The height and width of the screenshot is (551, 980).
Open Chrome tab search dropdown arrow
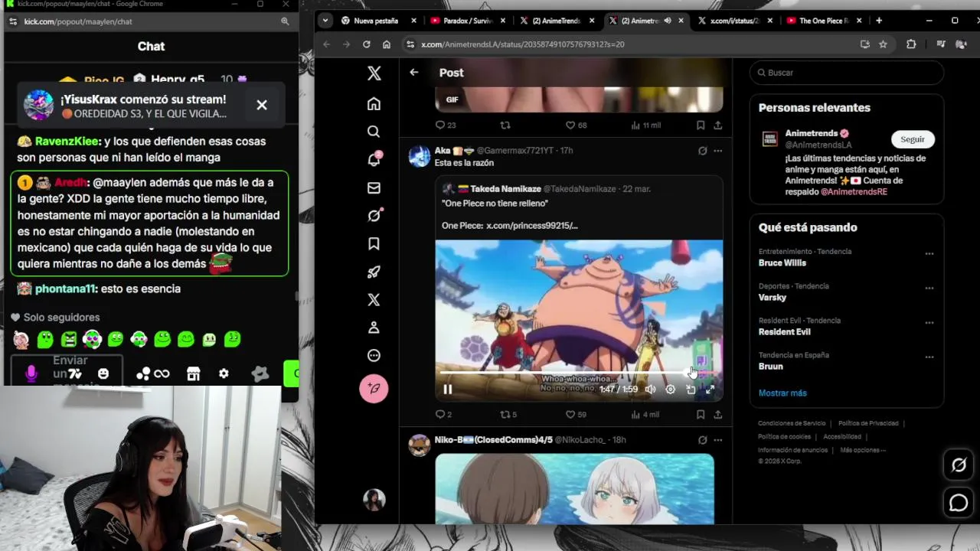[325, 21]
